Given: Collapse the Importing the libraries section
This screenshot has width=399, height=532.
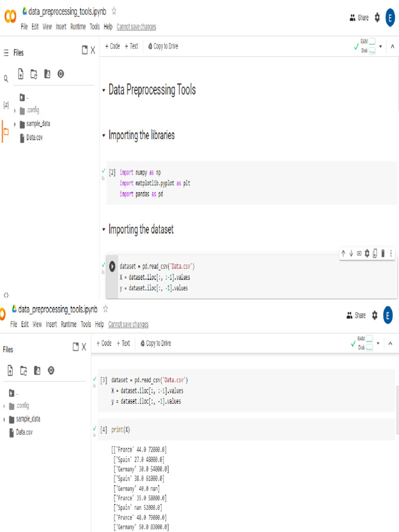Looking at the screenshot, I should pyautogui.click(x=103, y=136).
